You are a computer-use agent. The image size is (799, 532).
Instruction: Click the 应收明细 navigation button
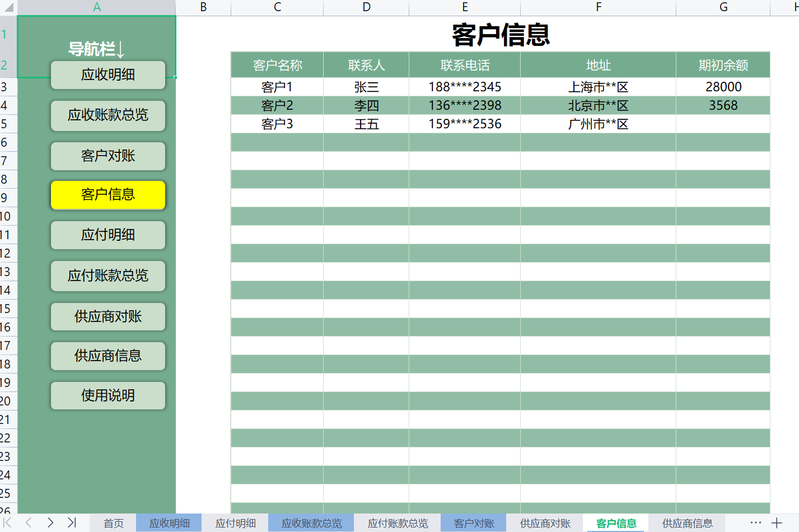[x=108, y=74]
